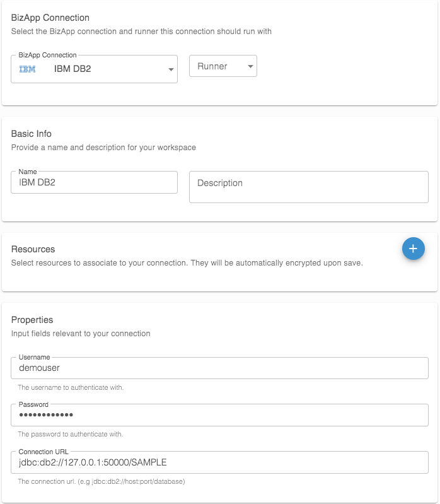
Task: Add a resource with the blue plus button
Action: click(x=413, y=249)
